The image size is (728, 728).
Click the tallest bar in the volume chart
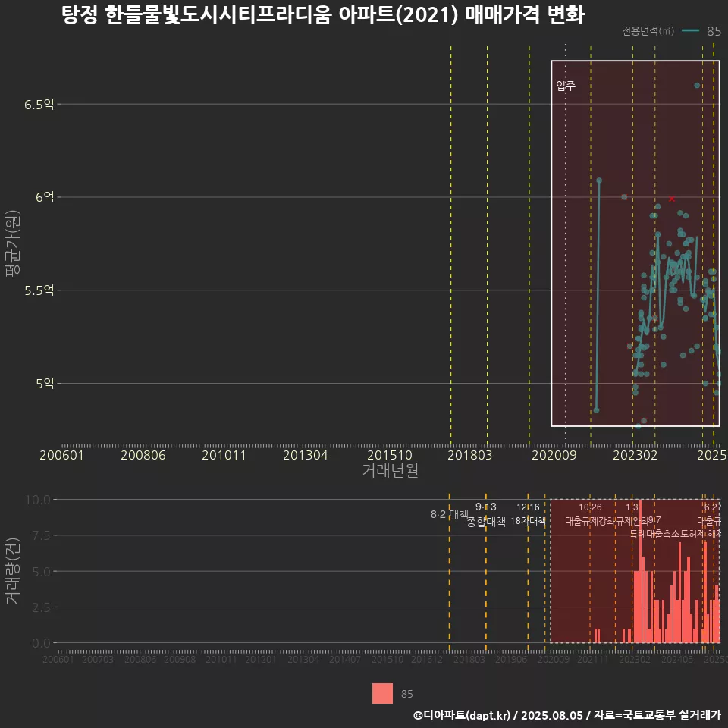(x=640, y=571)
